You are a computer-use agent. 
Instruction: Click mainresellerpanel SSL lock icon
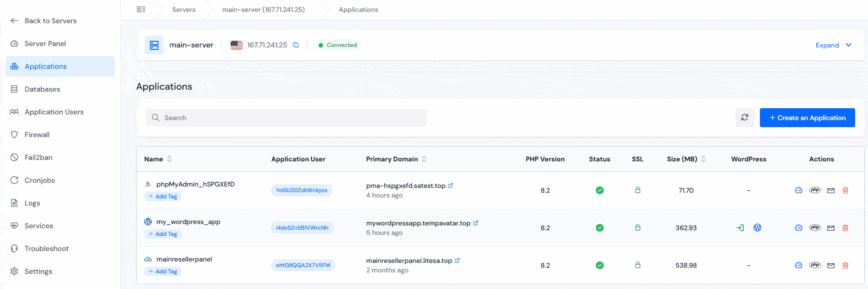coord(638,265)
